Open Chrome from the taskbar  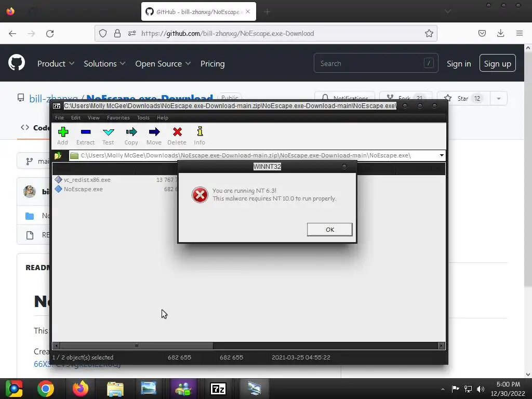pyautogui.click(x=46, y=389)
